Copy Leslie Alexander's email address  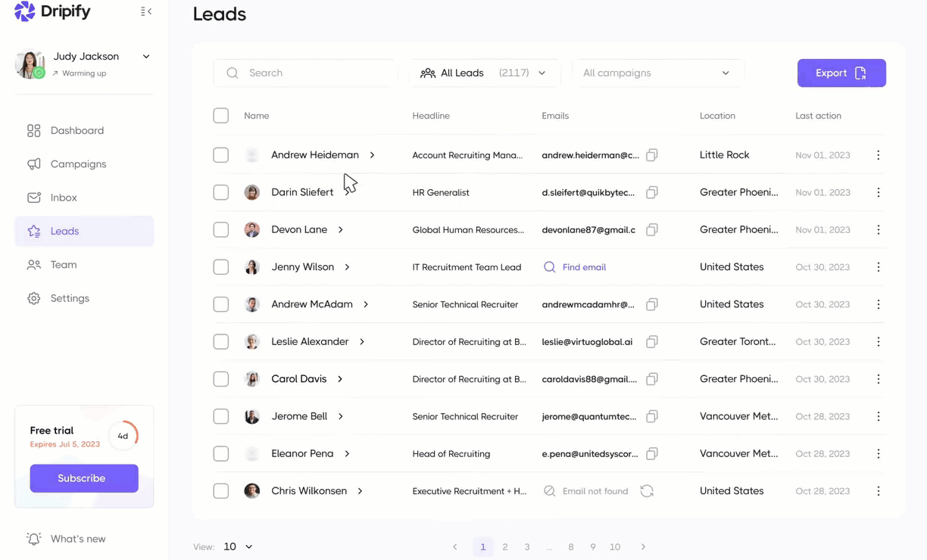point(652,341)
